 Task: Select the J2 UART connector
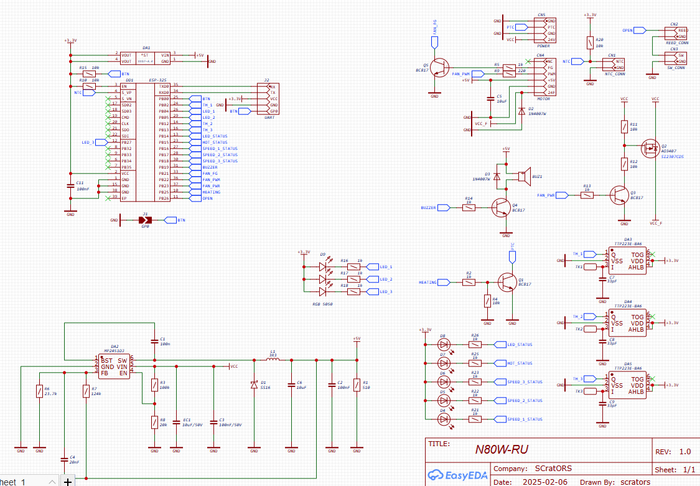click(x=266, y=97)
